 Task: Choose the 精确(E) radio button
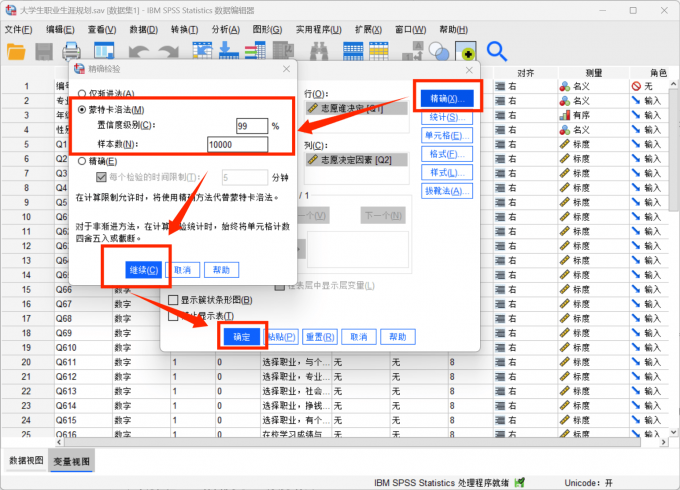(x=82, y=159)
